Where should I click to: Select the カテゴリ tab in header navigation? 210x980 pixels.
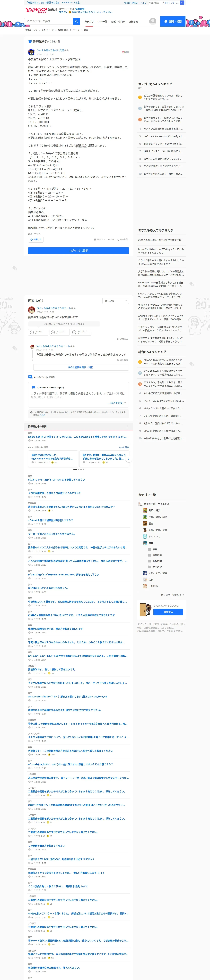point(89,22)
